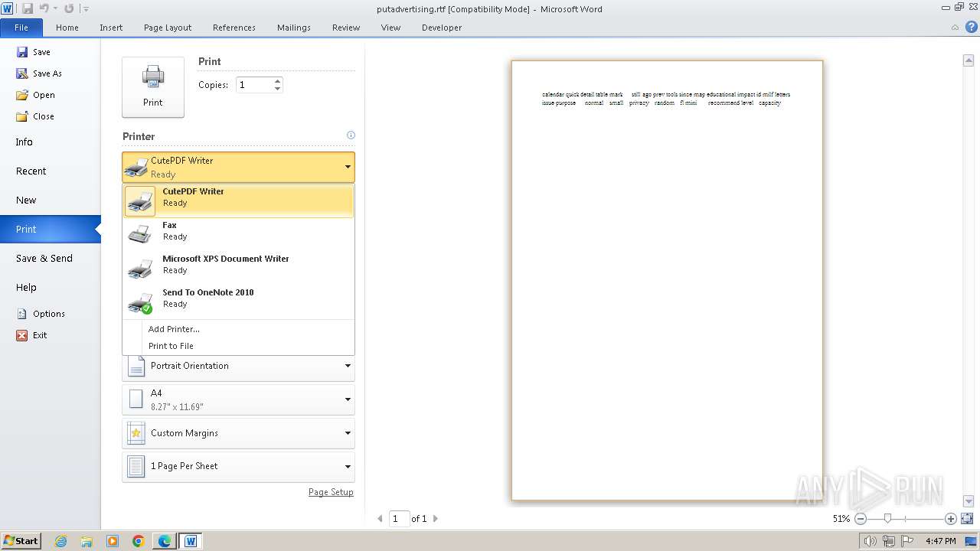980x551 pixels.
Task: Go to next preview page arrow
Action: coord(436,519)
